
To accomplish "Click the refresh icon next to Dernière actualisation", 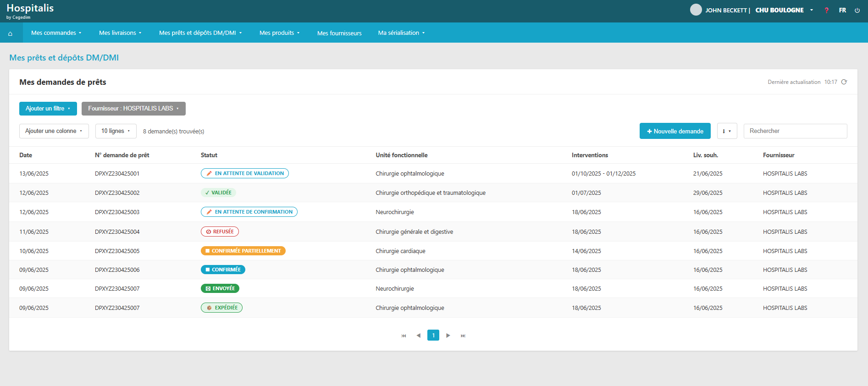I will point(844,82).
